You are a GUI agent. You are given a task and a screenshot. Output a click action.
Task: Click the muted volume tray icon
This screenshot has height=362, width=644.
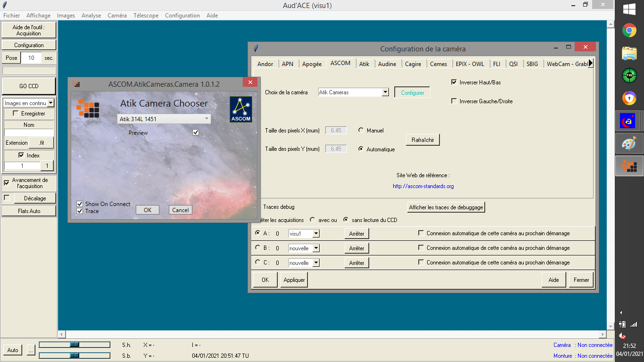[623, 336]
